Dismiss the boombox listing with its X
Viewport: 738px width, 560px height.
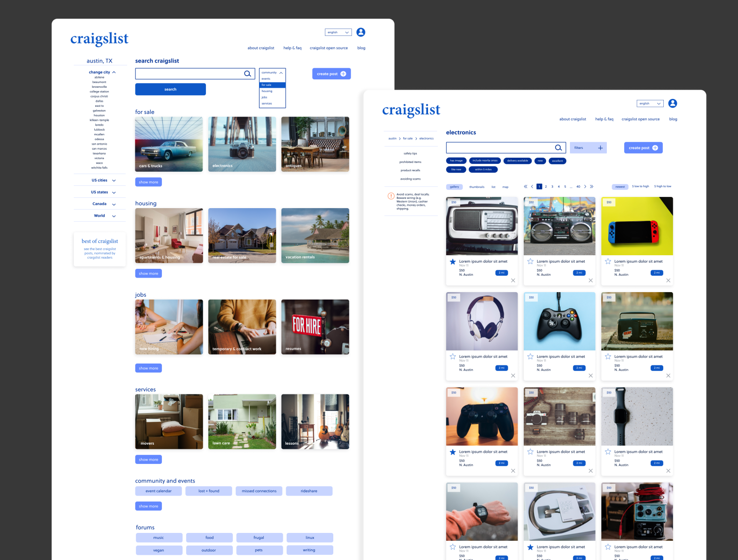pos(590,280)
